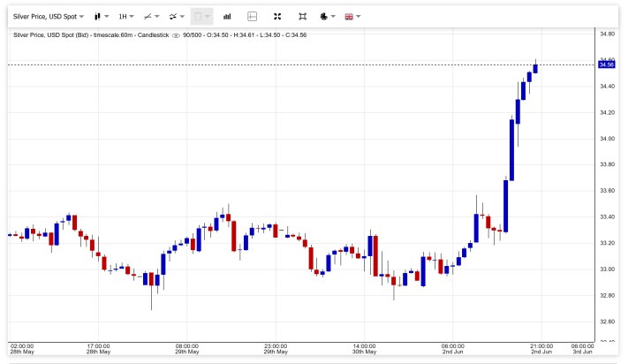Toggle the volume bars icon
The width and height of the screenshot is (636, 364).
[227, 16]
